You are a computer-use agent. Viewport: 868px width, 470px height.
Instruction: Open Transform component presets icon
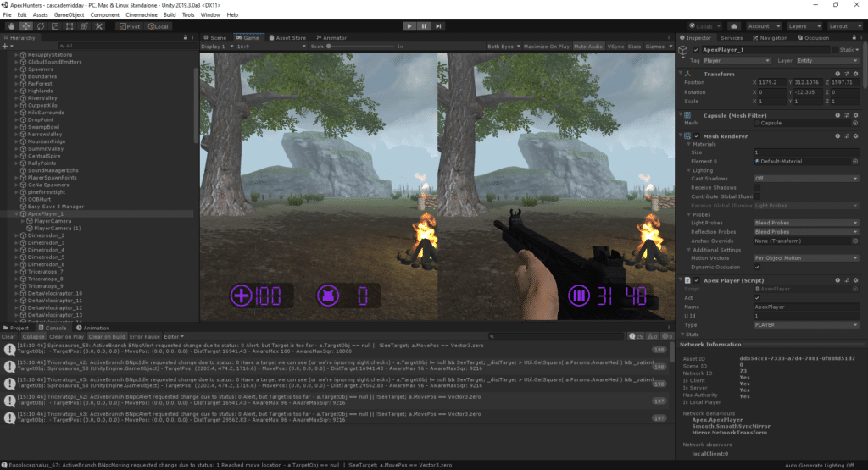tap(847, 74)
